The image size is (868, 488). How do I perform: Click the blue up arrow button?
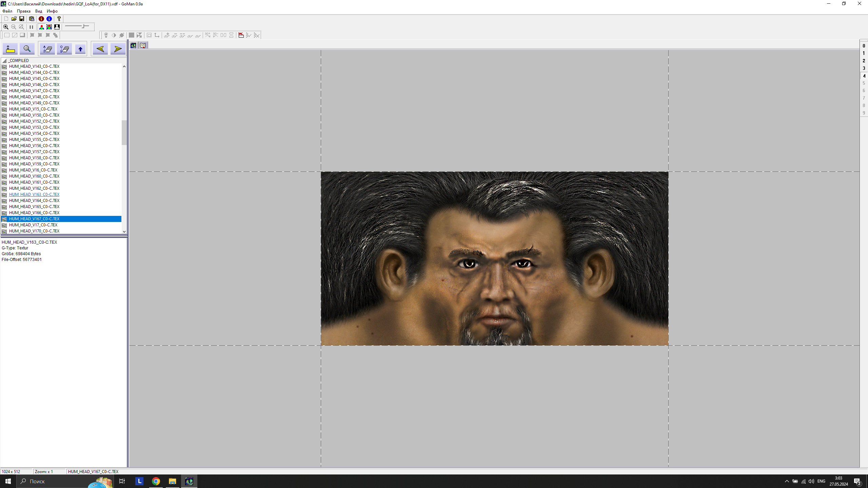80,49
